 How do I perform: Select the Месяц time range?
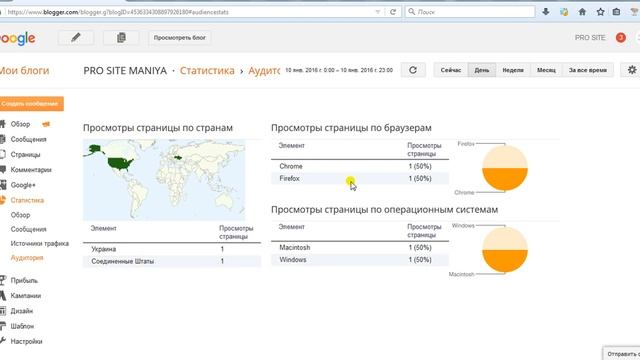click(x=546, y=70)
